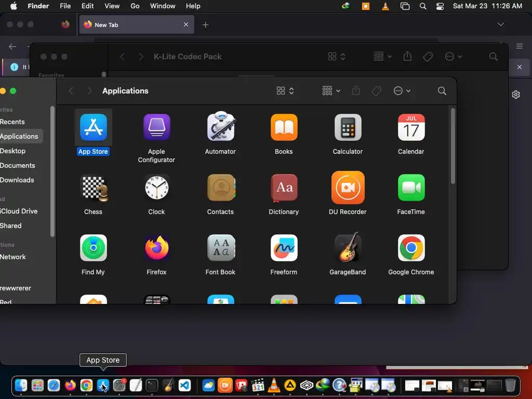532x399 pixels.
Task: Click Tags icon in K-Lite Codec Pack window
Action: coord(428,57)
